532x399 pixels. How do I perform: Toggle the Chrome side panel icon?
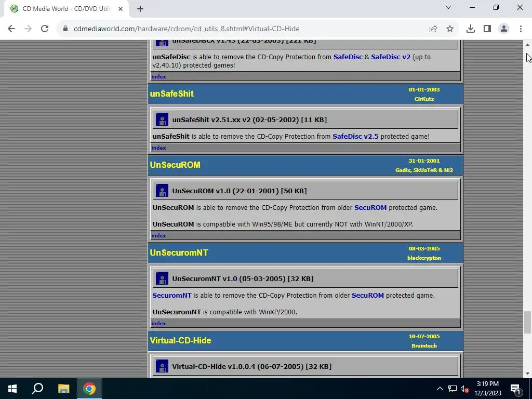click(487, 29)
